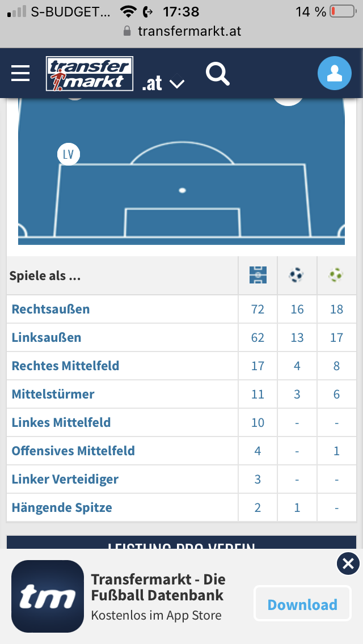
Task: Tap the pitch icon column header
Action: pyautogui.click(x=258, y=276)
